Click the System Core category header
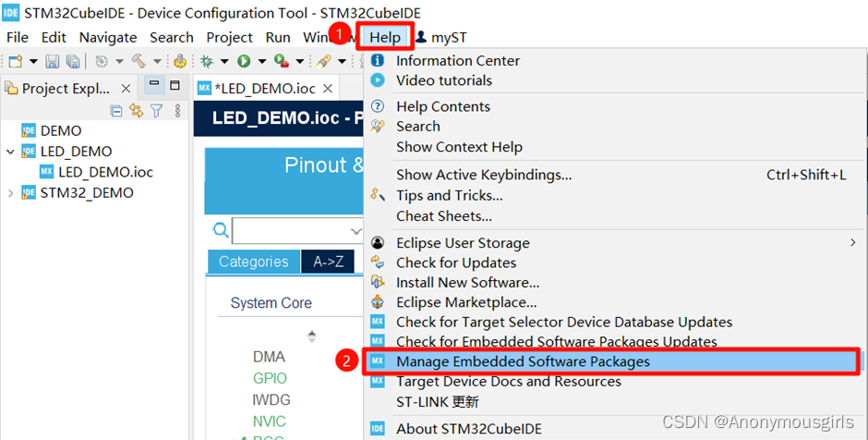Screen dimensions: 868x440 pos(271,303)
